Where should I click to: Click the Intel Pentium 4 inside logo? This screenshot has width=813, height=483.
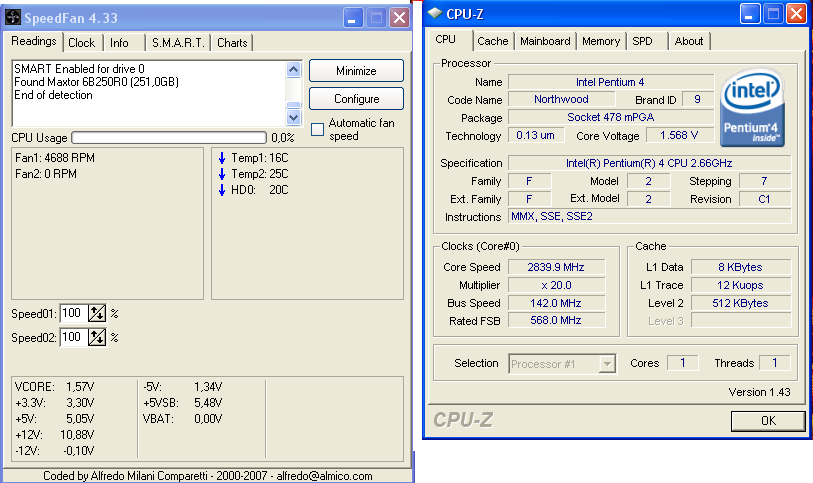point(752,108)
